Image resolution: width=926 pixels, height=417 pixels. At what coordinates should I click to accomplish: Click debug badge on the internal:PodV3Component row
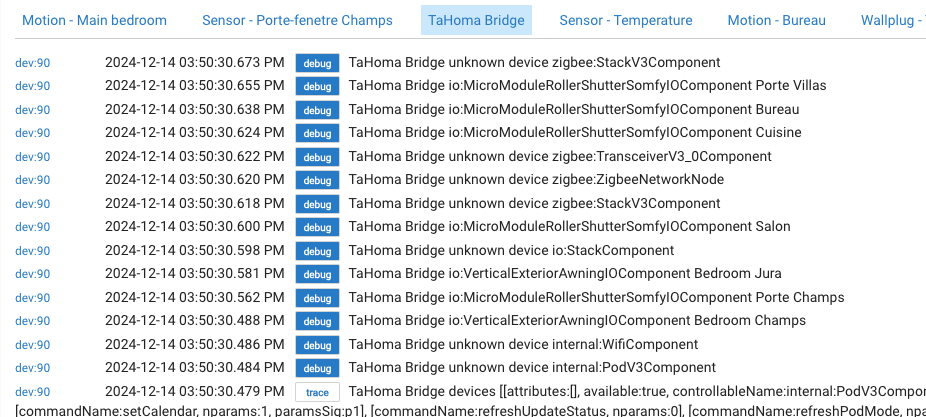(317, 368)
